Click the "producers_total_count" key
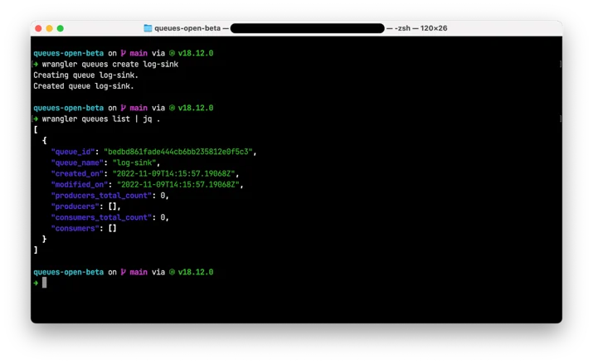Screen dimensions: 593x364 [x=101, y=196]
